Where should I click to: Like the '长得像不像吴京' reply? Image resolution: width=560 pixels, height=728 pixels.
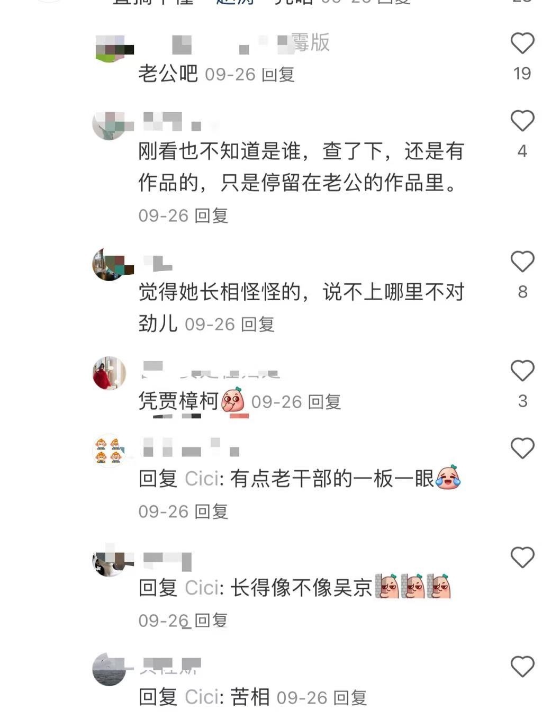(522, 558)
